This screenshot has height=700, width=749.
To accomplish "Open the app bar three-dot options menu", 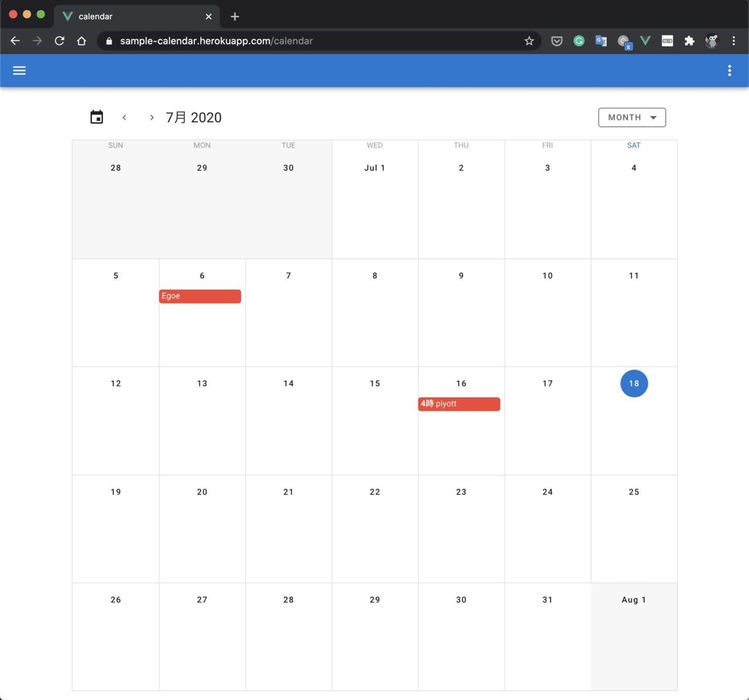I will point(730,71).
